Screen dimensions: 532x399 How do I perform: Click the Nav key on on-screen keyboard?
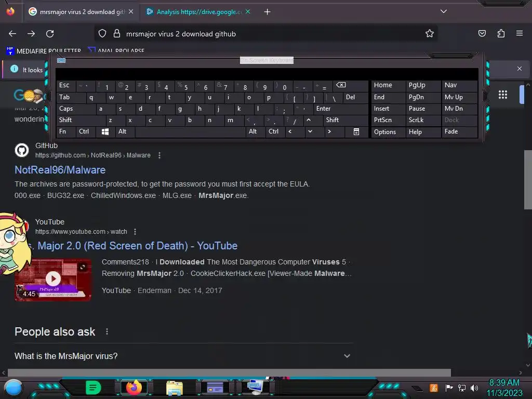[x=459, y=86]
